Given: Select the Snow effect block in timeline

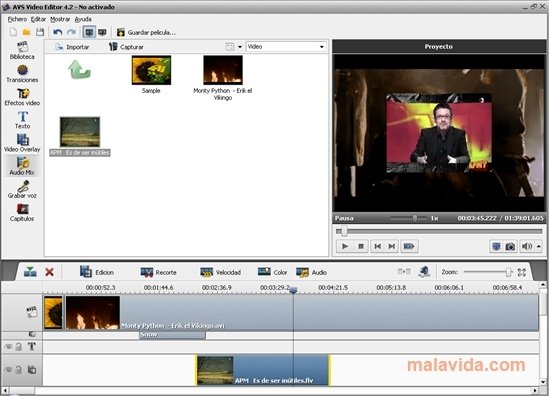Looking at the screenshot, I should tap(172, 335).
